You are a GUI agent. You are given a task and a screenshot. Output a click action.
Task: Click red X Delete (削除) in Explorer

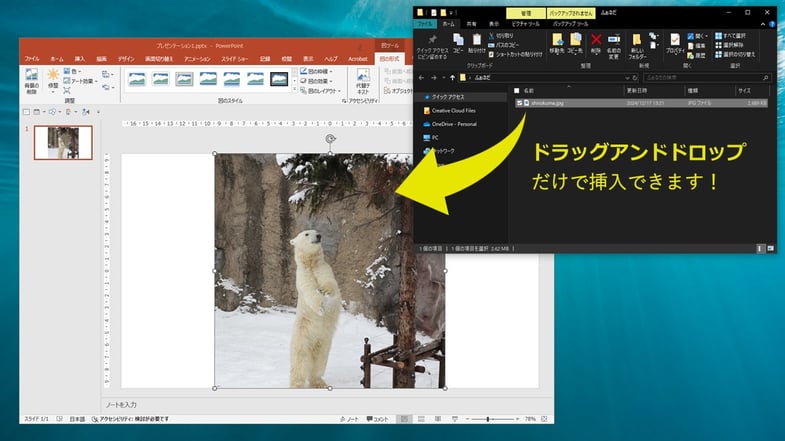pyautogui.click(x=596, y=43)
